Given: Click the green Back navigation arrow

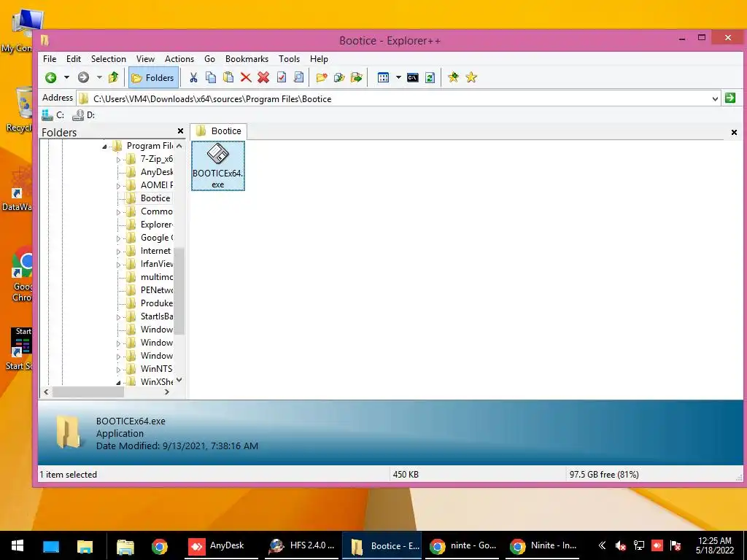Looking at the screenshot, I should (x=51, y=77).
